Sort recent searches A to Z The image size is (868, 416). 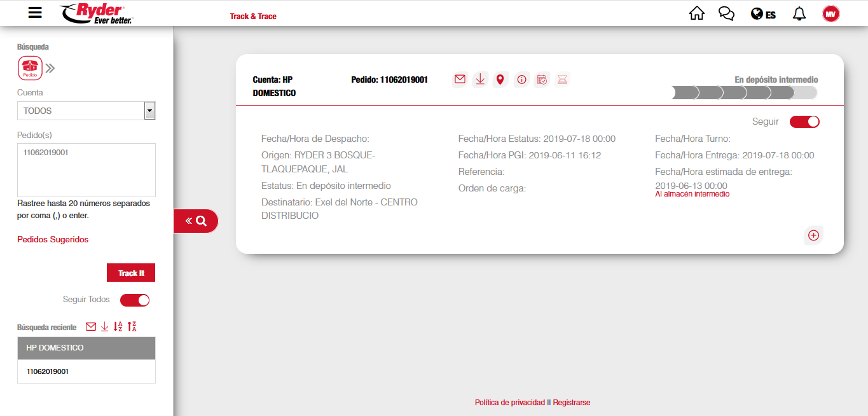point(118,326)
